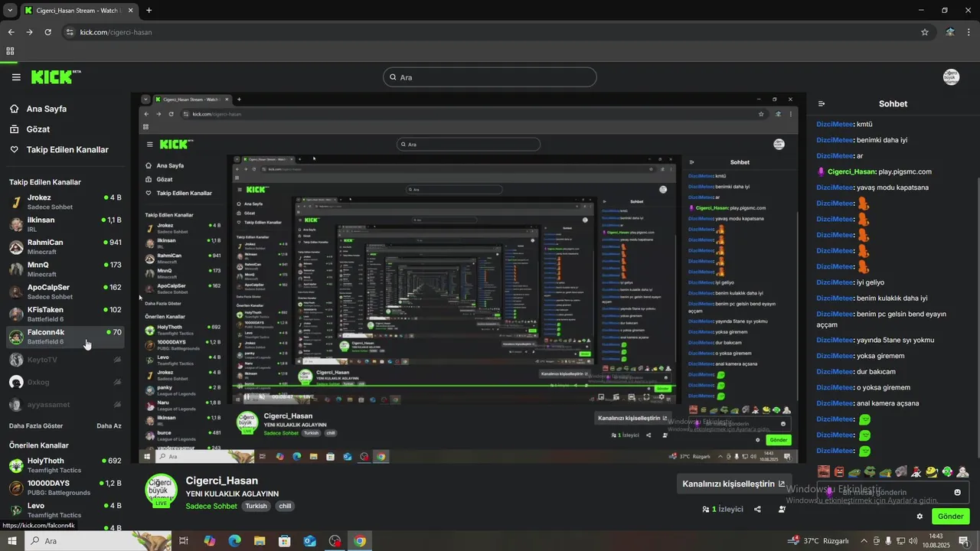Viewport: 980px width, 551px height.
Task: Open ilkinsan channel in followed list
Action: tap(65, 224)
